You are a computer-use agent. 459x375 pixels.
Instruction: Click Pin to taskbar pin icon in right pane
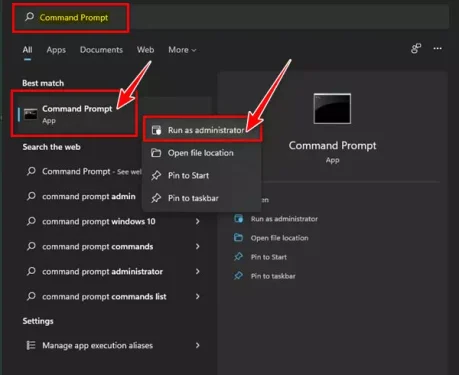click(x=238, y=276)
